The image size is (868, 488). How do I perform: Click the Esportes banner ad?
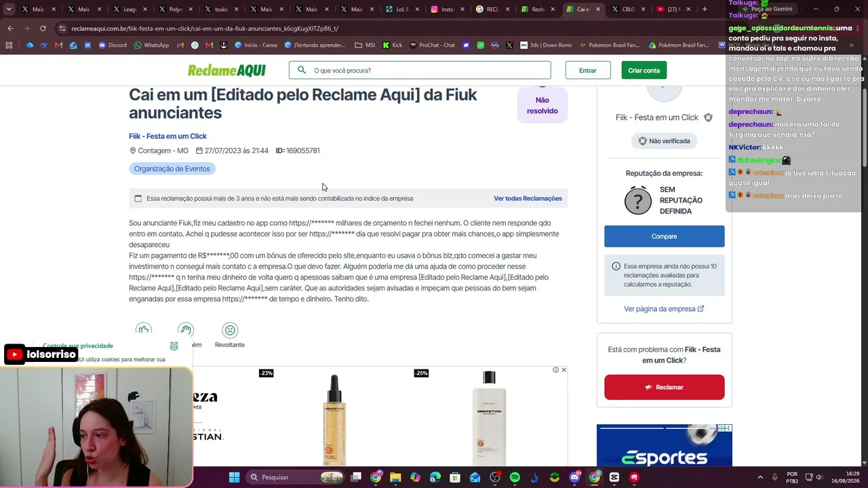(664, 445)
